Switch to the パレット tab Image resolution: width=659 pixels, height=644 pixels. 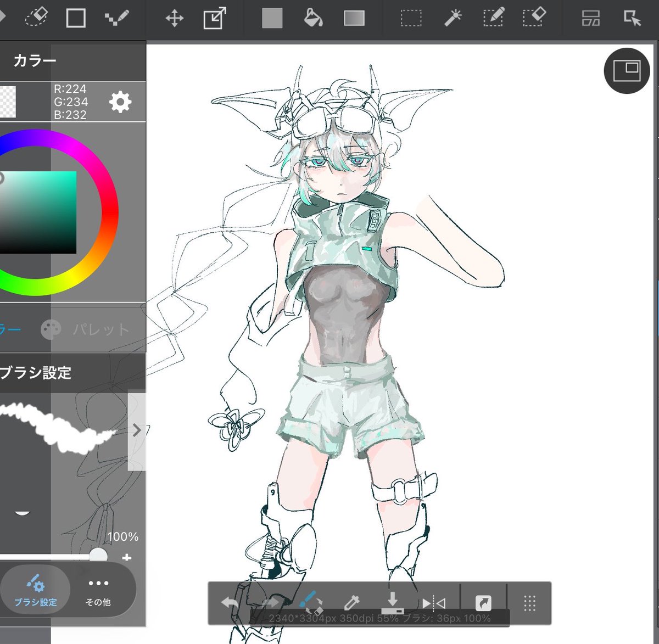[85, 329]
